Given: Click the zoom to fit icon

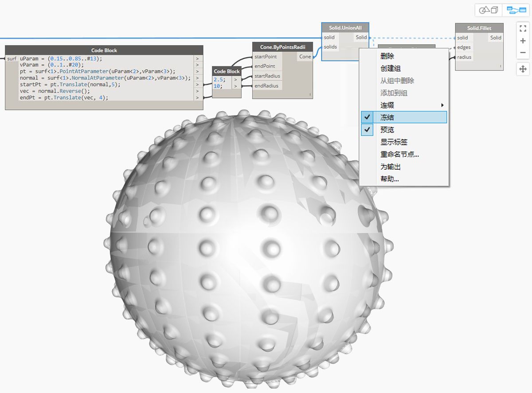Looking at the screenshot, I should (523, 29).
